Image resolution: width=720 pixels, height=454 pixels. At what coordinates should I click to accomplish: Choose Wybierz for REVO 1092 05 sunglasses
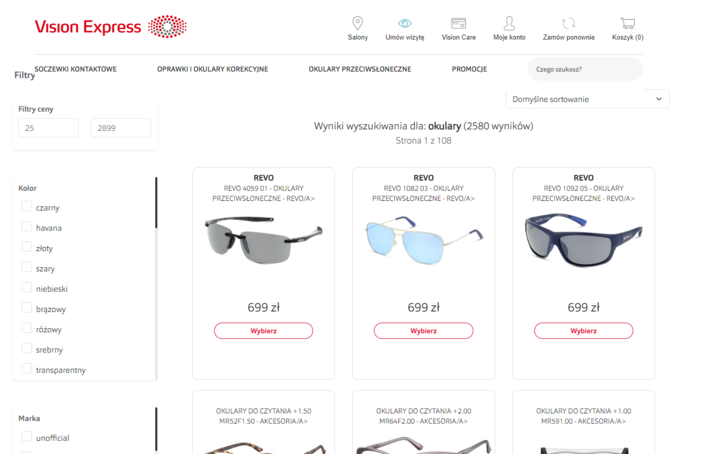pyautogui.click(x=583, y=331)
